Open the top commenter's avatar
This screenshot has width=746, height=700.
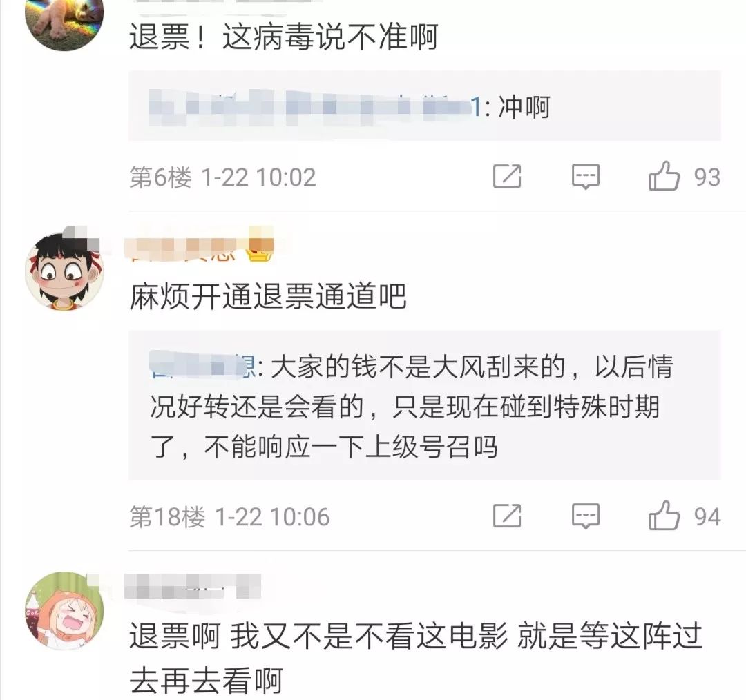click(64, 23)
